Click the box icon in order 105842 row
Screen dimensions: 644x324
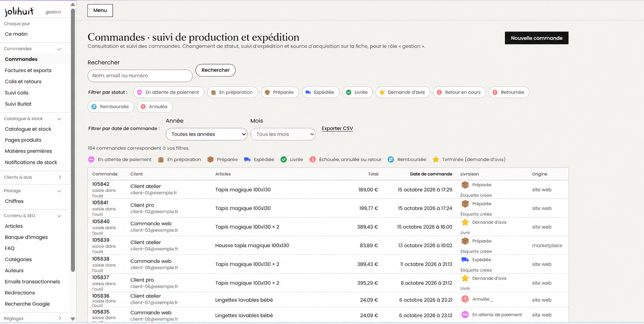[465, 185]
